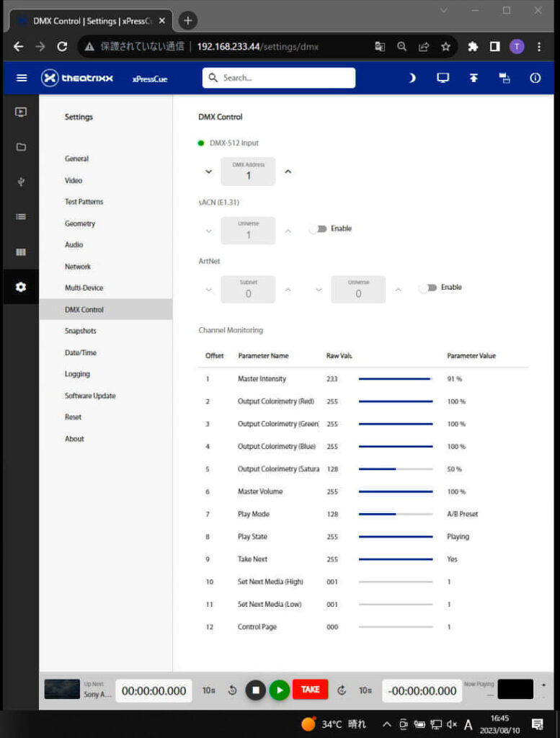560x738 pixels.
Task: Select Snapshots in the settings menu
Action: point(80,331)
